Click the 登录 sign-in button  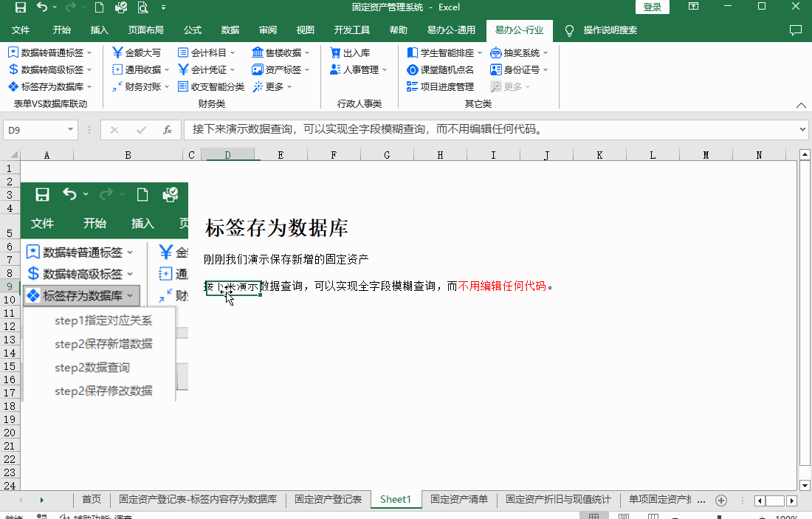tap(653, 7)
